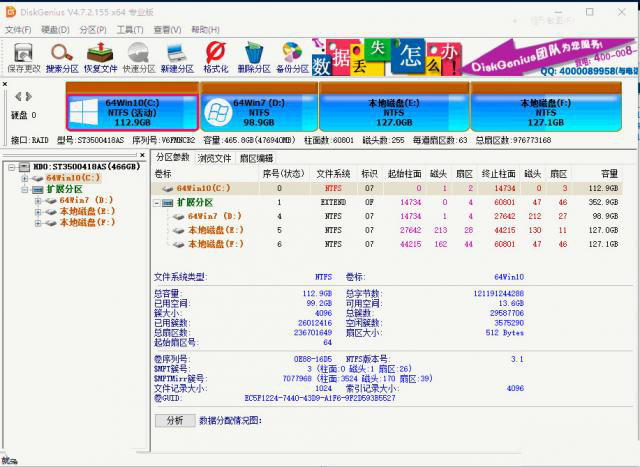Open the 硬盘(D) menu
This screenshot has width=640, height=467.
56,30
